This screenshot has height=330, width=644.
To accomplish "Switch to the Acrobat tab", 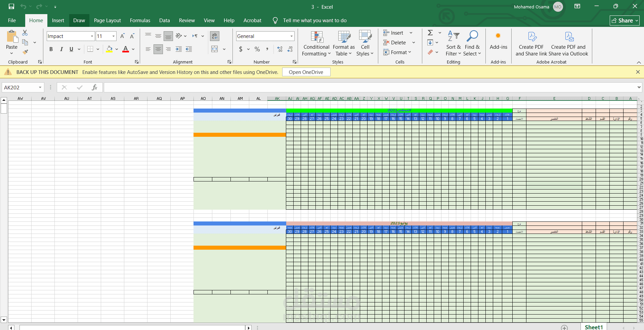I will click(x=252, y=20).
